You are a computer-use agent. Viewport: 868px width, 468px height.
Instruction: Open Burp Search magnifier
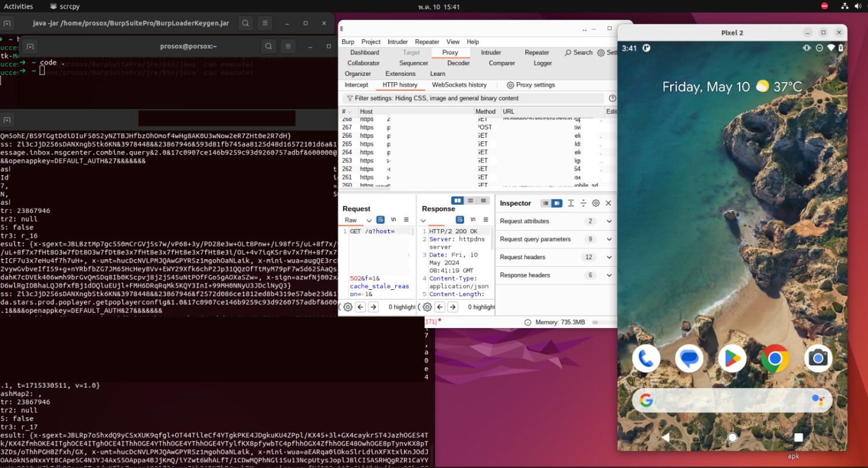point(568,53)
